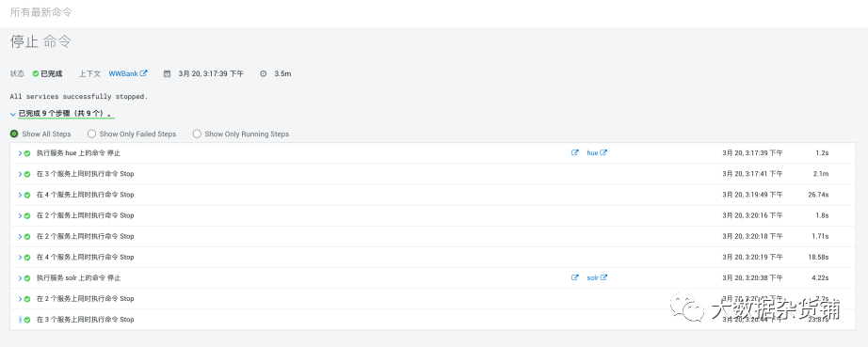Click green check icon on 3:20:19 row
Viewport: 868px width, 347px height.
pos(27,258)
